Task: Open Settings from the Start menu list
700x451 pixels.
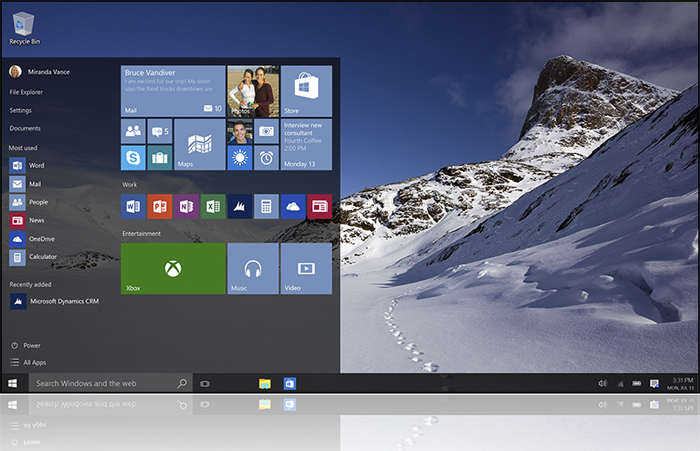Action: (x=21, y=110)
